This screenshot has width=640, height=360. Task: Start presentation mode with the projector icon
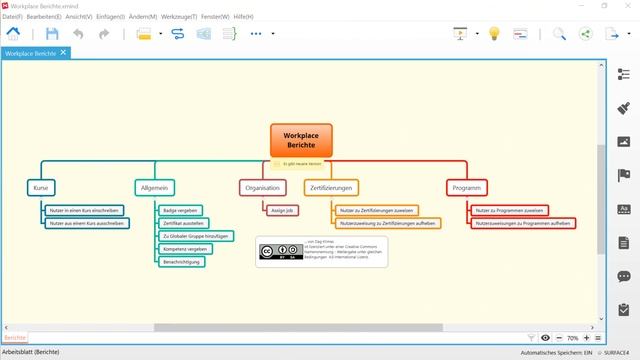point(460,34)
